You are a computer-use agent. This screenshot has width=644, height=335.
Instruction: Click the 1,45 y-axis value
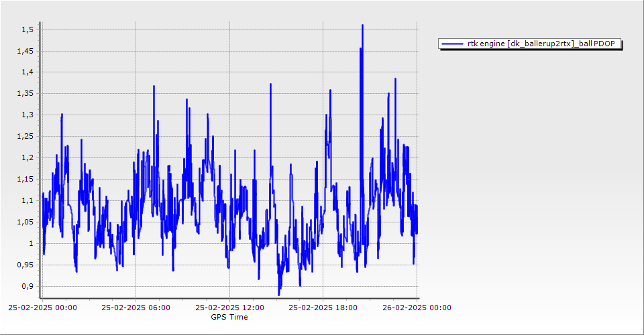[x=25, y=51]
